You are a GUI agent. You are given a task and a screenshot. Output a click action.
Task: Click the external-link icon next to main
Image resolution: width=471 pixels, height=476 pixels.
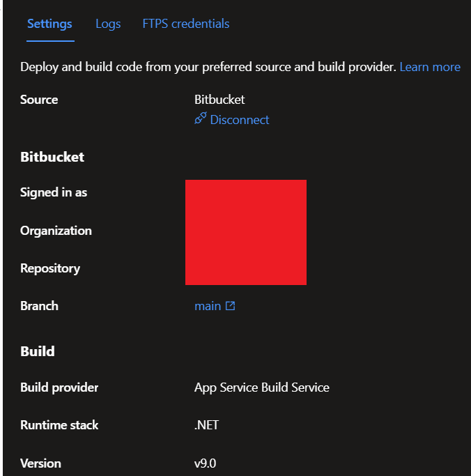point(231,306)
